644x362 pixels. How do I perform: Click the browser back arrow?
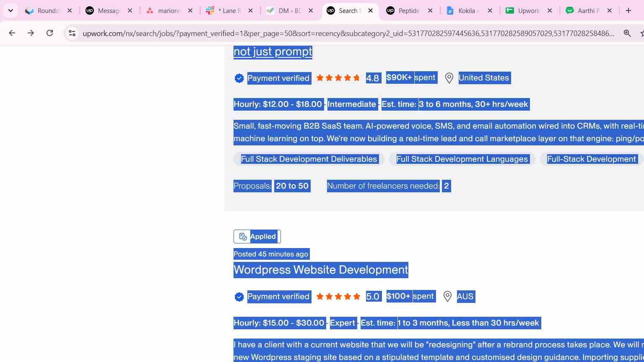tap(12, 33)
